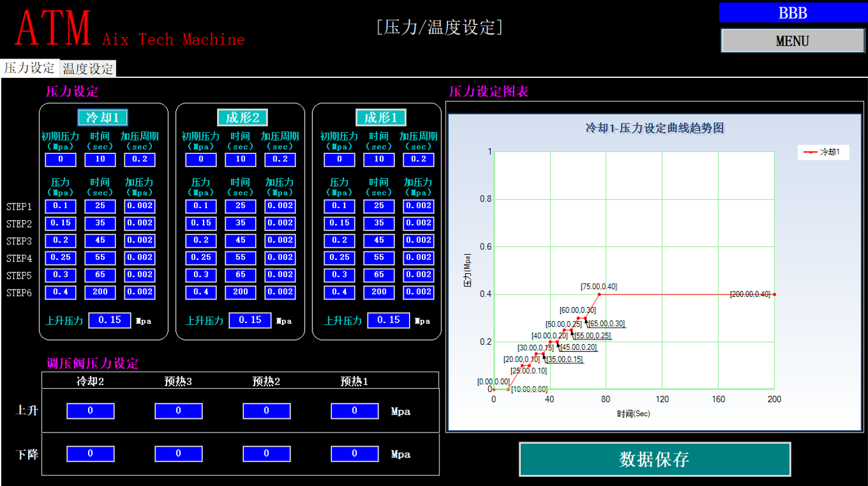Edit 冷却2 上升 pressure field
This screenshot has width=868, height=486.
[x=89, y=411]
